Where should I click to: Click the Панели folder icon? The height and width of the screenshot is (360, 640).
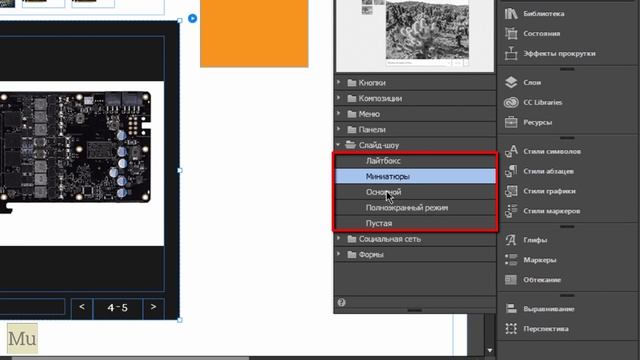point(352,129)
